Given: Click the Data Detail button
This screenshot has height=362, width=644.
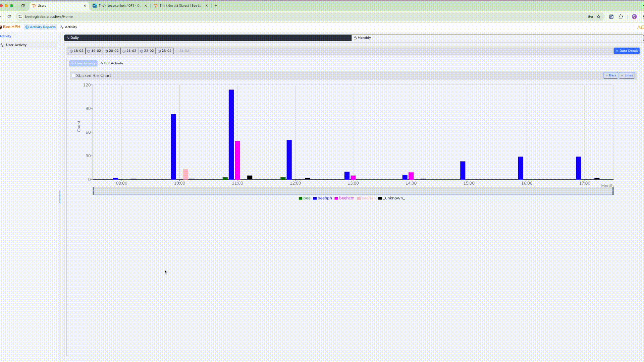Looking at the screenshot, I should tap(627, 51).
